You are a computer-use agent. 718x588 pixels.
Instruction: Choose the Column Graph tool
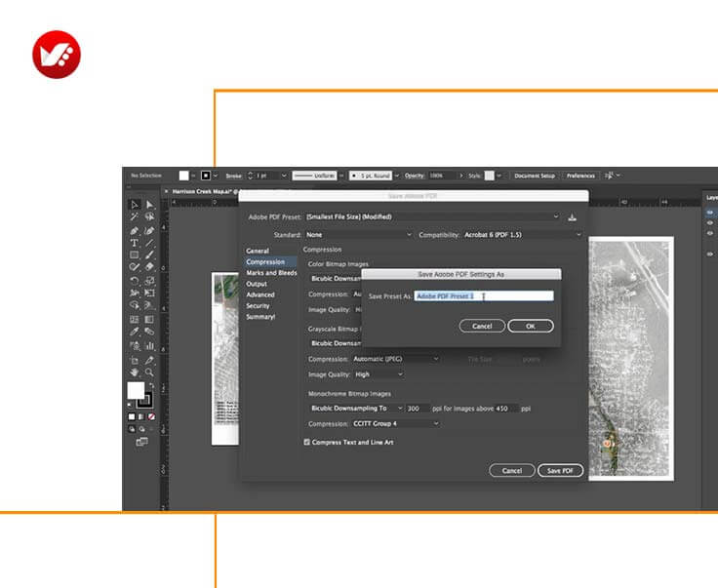click(149, 345)
